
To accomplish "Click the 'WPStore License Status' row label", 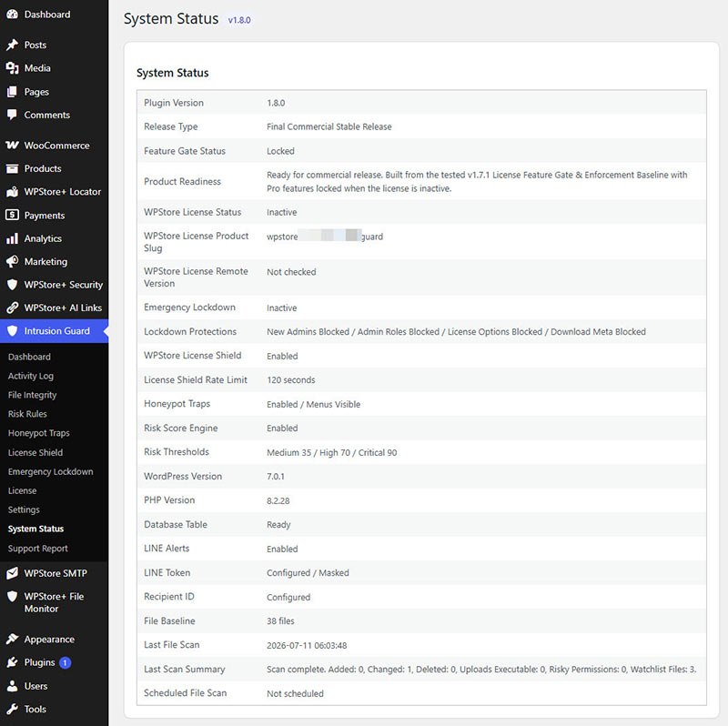I will tap(192, 212).
